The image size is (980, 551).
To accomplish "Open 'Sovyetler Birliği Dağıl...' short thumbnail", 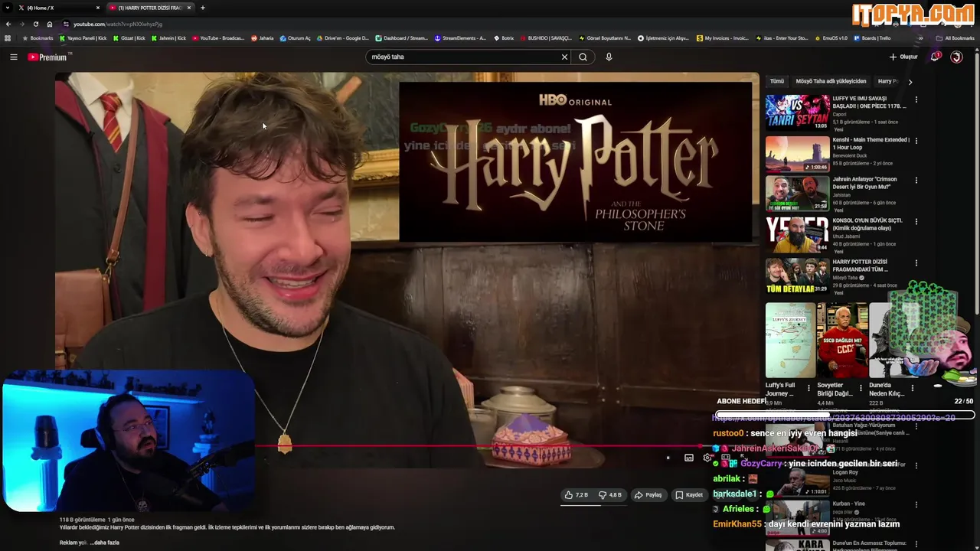I will (x=841, y=341).
